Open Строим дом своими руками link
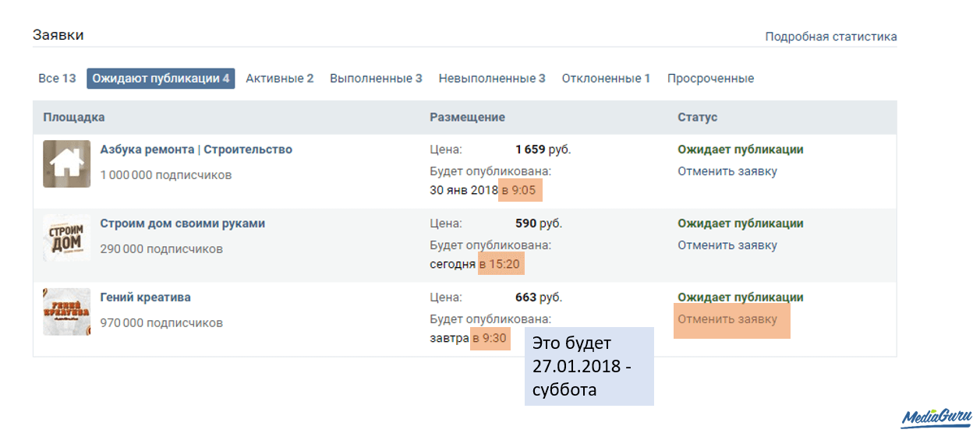 [x=182, y=224]
